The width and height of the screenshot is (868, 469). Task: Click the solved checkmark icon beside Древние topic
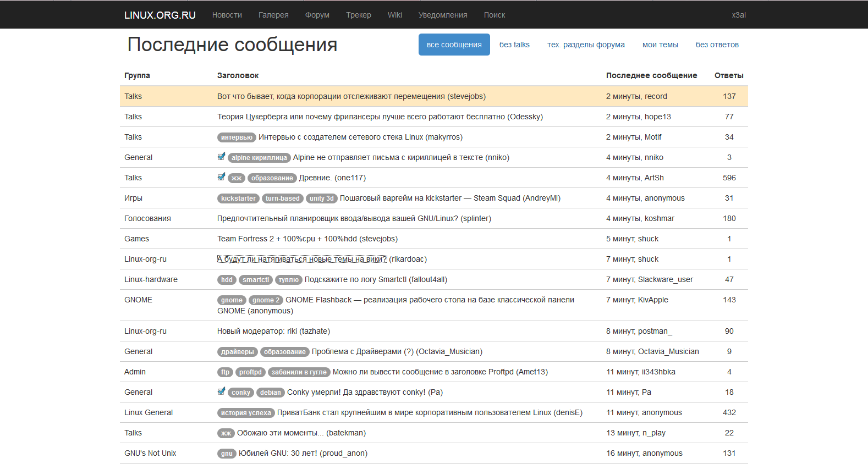pyautogui.click(x=221, y=177)
